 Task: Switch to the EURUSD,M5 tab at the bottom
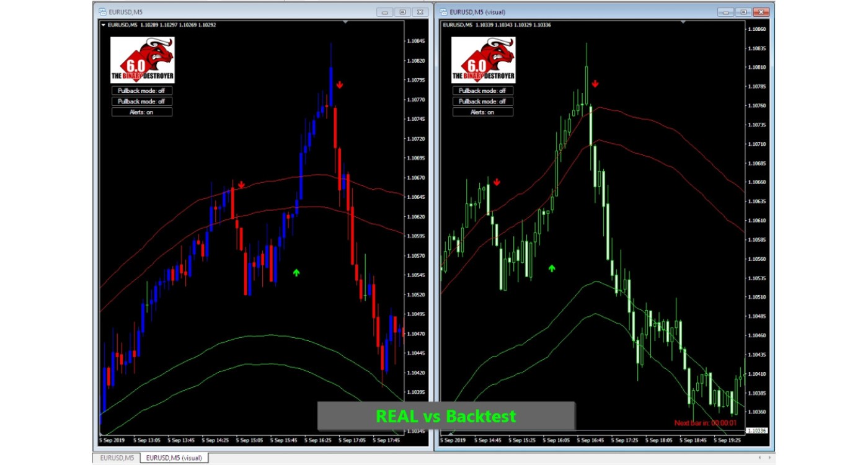pyautogui.click(x=116, y=458)
